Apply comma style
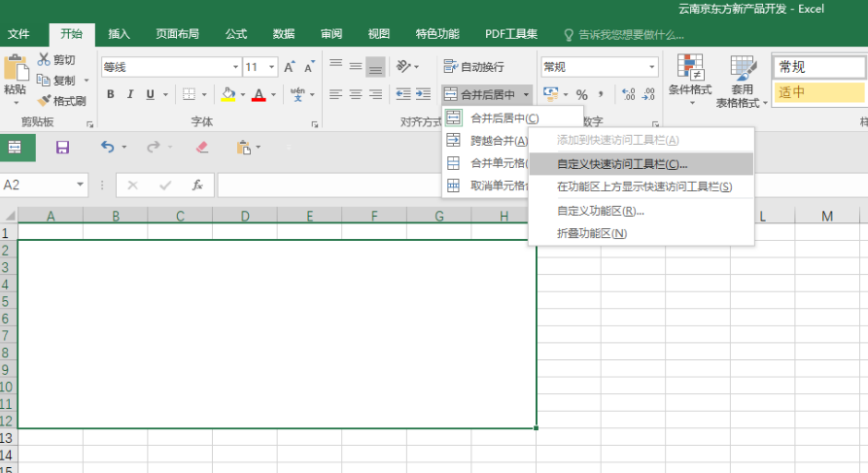Screen dimensions: 868x473 pyautogui.click(x=601, y=94)
